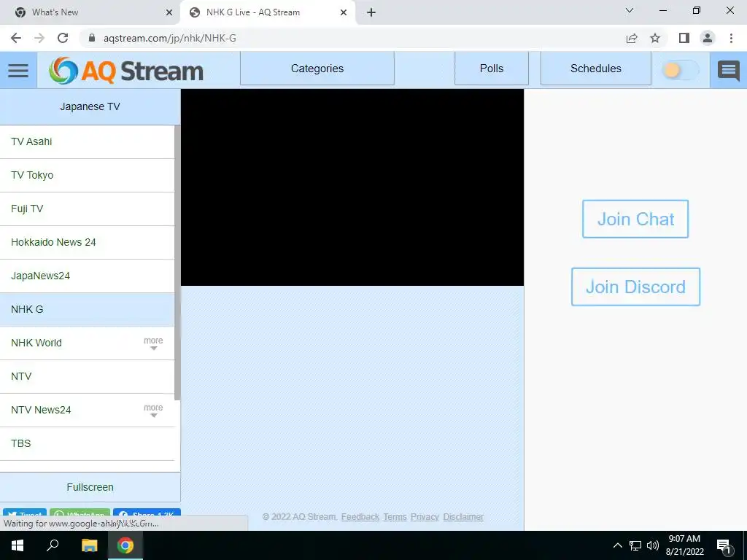Open the hamburger menu icon

18,71
